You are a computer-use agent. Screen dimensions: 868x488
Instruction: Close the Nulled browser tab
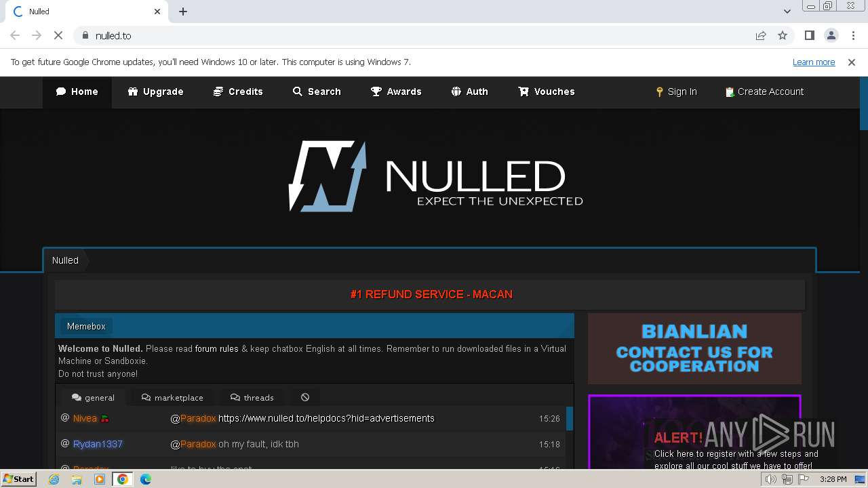(x=157, y=12)
